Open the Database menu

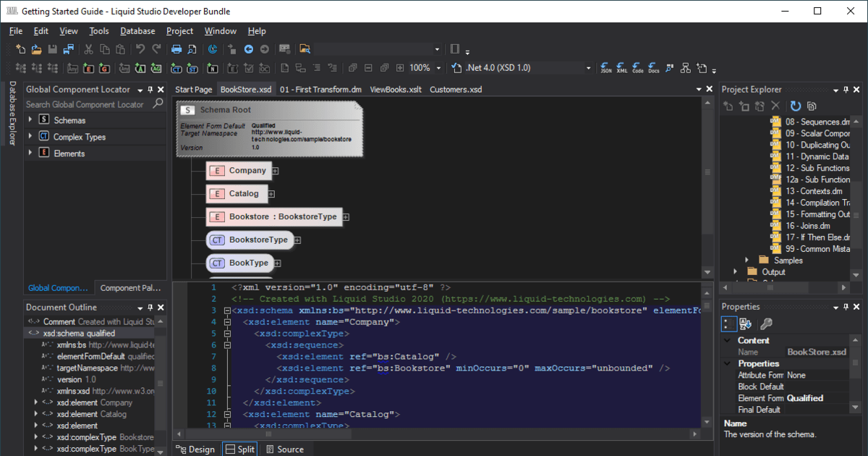click(137, 31)
